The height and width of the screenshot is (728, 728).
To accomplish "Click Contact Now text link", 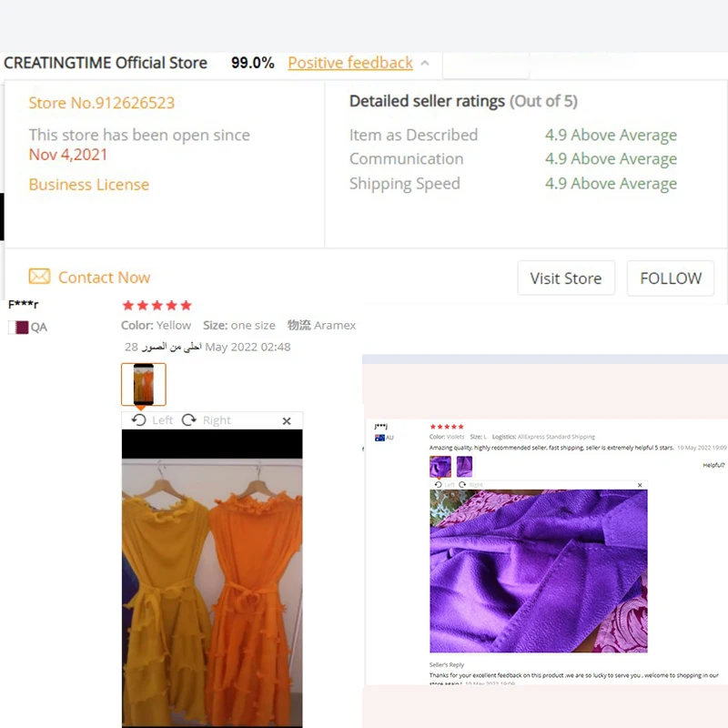I will pos(104,278).
